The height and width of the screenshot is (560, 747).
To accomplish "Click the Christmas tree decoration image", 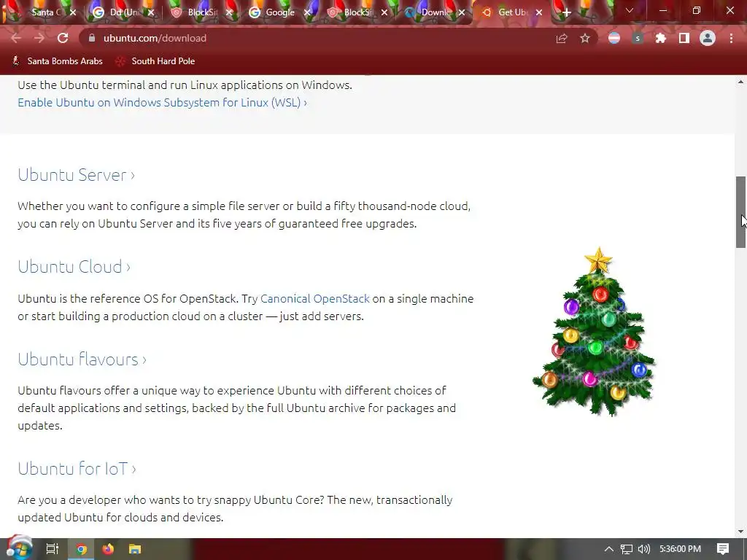I will tap(595, 332).
